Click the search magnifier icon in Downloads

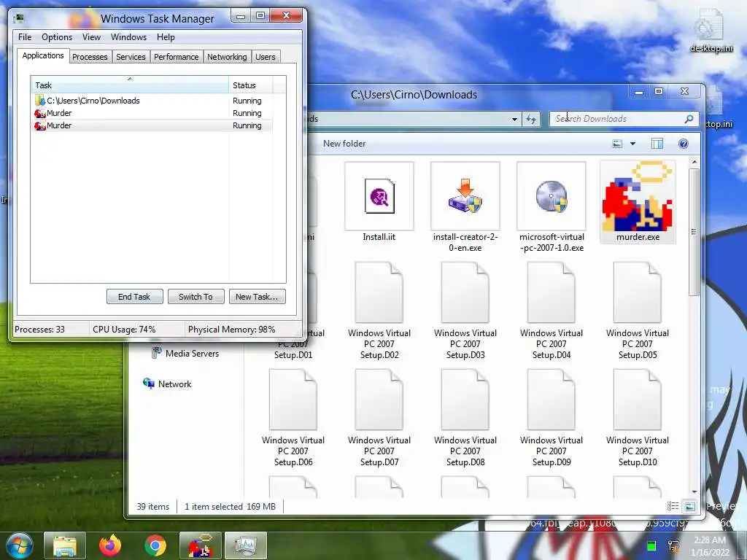689,119
